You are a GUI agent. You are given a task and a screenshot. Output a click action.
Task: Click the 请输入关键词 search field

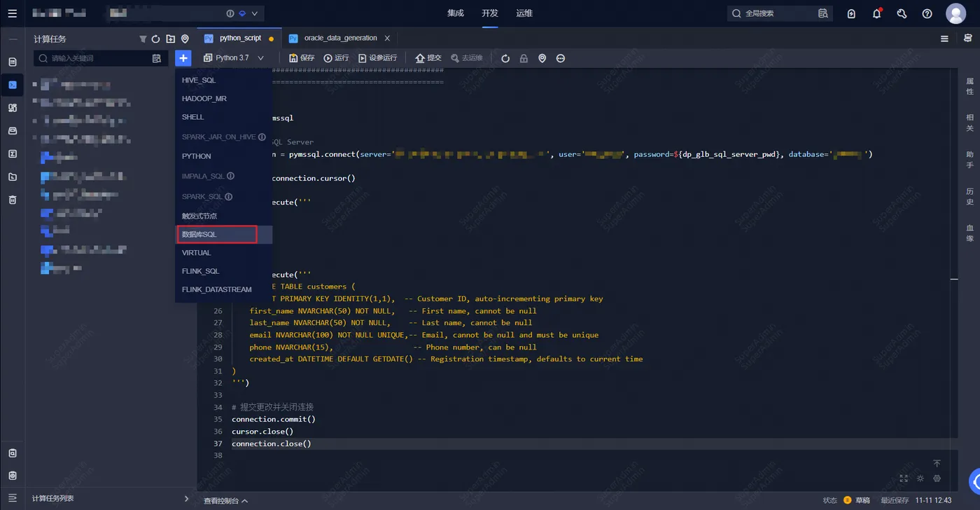pyautogui.click(x=99, y=58)
